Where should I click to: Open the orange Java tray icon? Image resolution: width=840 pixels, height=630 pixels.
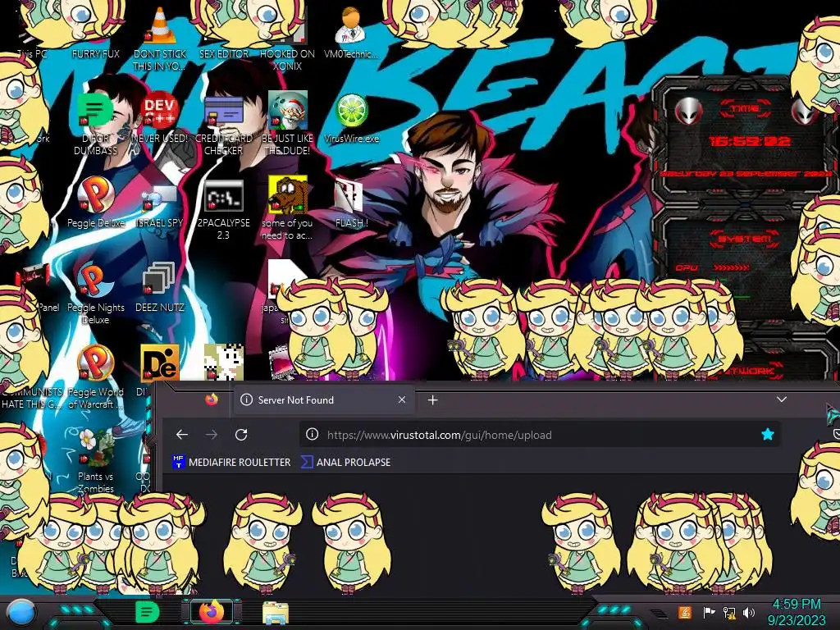[685, 612]
